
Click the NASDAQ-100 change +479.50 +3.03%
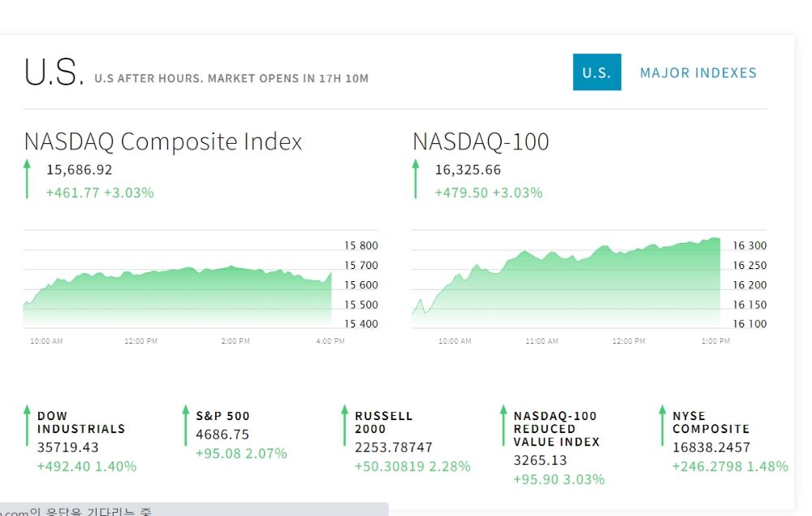click(x=488, y=193)
